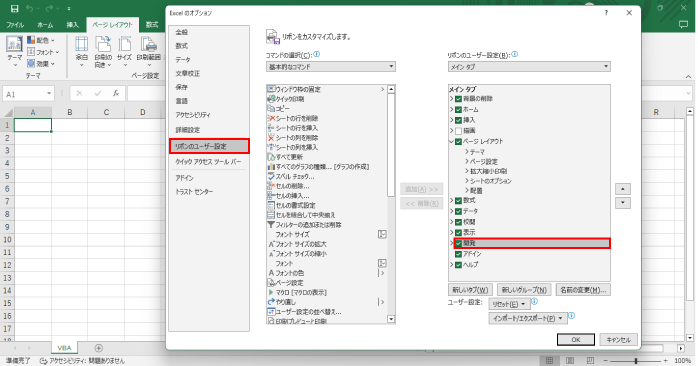The height and width of the screenshot is (366, 698).
Task: Select the シートの列を挿入 command icon
Action: [x=271, y=147]
